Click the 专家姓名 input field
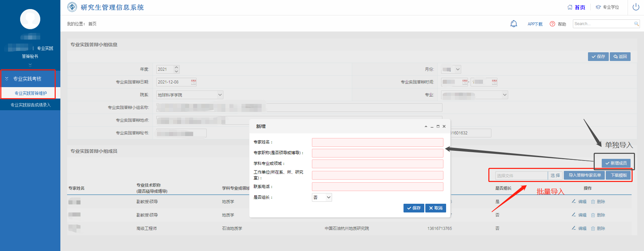This screenshot has width=644, height=251. pyautogui.click(x=377, y=142)
